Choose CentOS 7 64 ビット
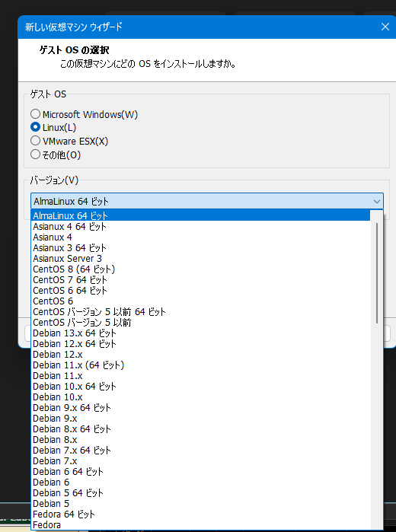 [x=200, y=279]
